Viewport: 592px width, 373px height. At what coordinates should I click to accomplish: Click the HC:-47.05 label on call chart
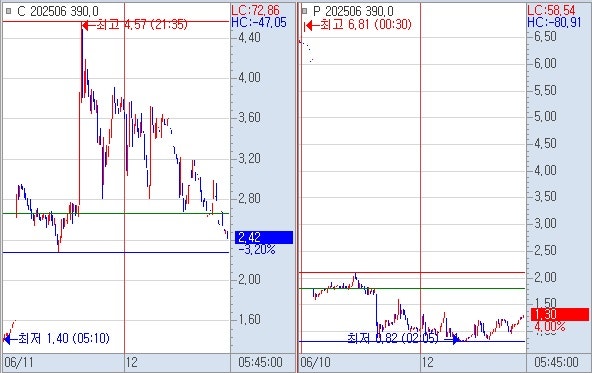pyautogui.click(x=259, y=23)
